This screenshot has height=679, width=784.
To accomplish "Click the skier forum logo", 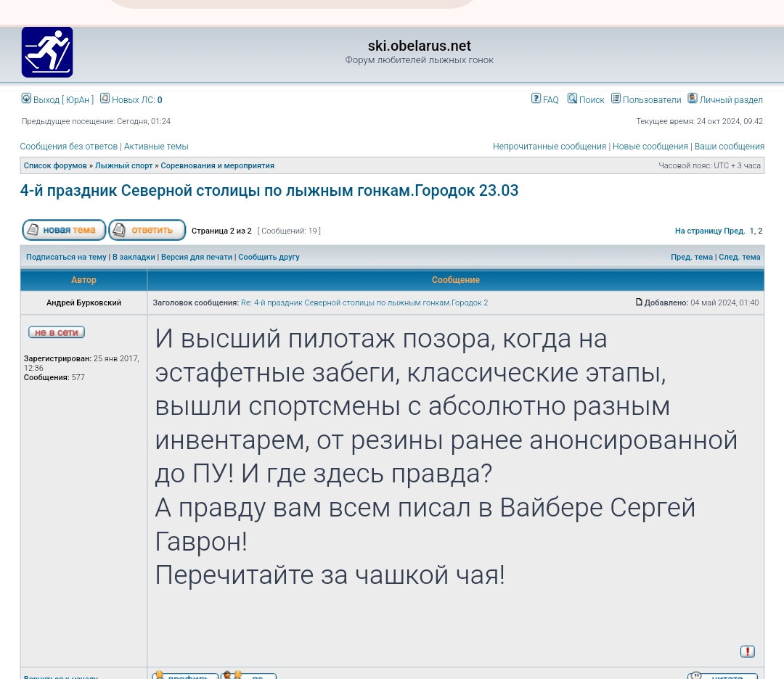I will (47, 52).
